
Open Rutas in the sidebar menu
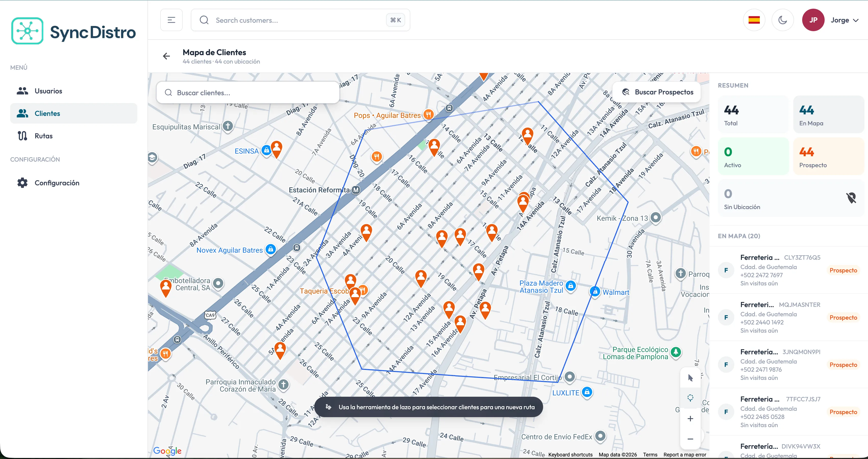coord(73,136)
